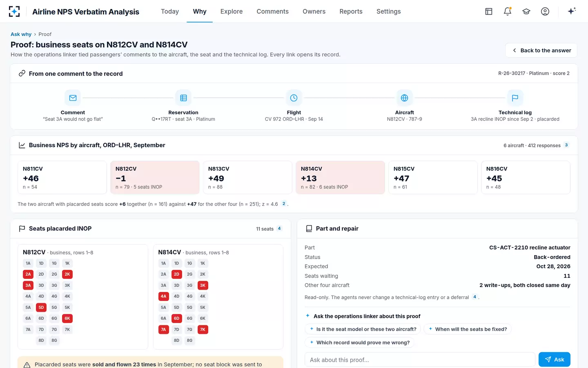Click the Flight clock step icon
The width and height of the screenshot is (588, 368).
pos(294,98)
